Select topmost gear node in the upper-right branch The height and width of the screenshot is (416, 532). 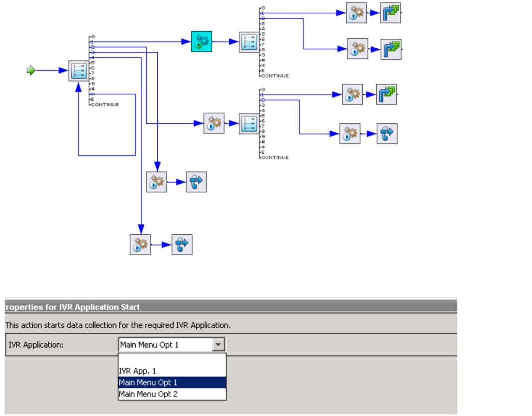click(x=356, y=13)
